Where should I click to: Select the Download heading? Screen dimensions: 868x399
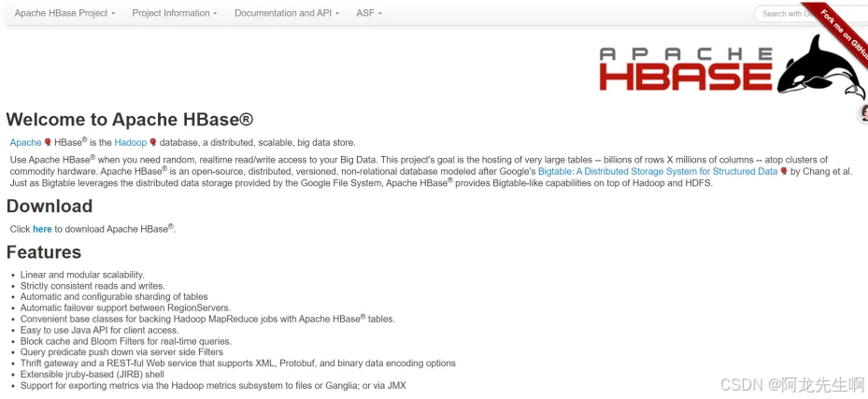pyautogui.click(x=50, y=206)
